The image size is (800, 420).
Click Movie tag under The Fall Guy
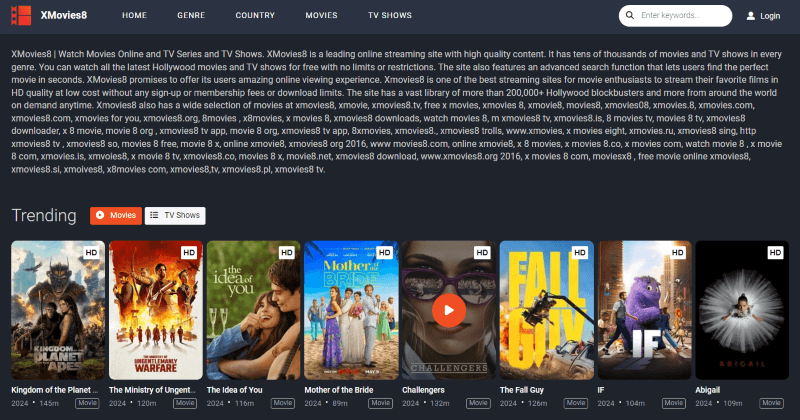(x=576, y=403)
